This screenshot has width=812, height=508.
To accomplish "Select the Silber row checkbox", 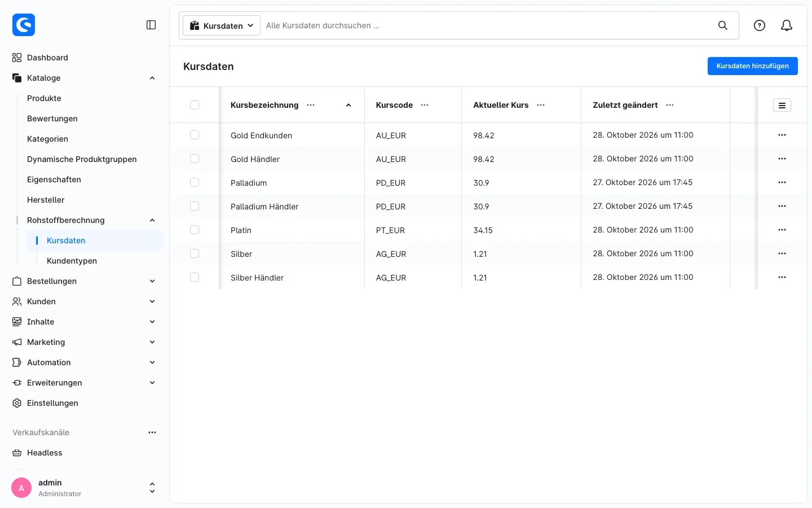I will (195, 253).
